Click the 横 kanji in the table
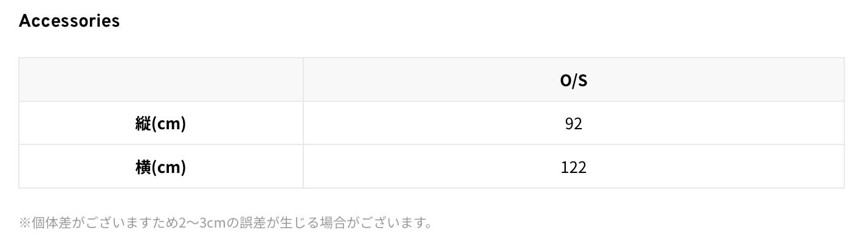The width and height of the screenshot is (868, 250). click(x=142, y=167)
